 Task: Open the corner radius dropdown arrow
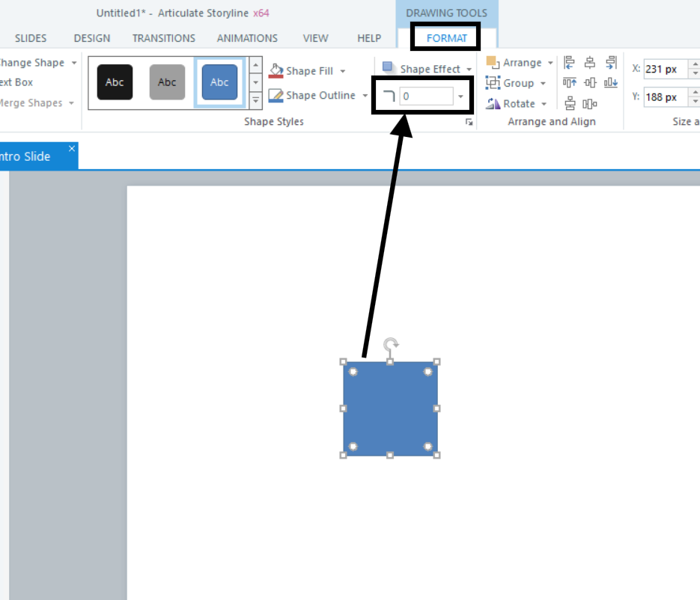coord(460,97)
